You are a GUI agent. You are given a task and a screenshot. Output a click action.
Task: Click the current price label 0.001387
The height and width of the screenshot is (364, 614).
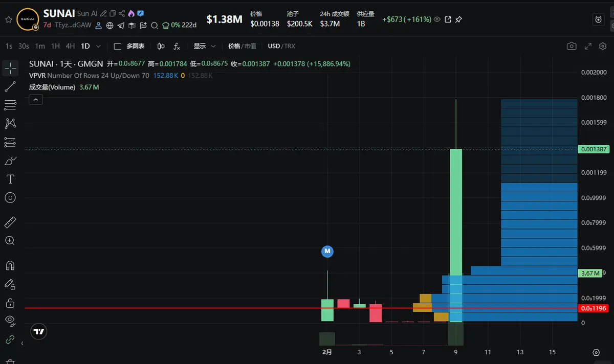pyautogui.click(x=594, y=149)
